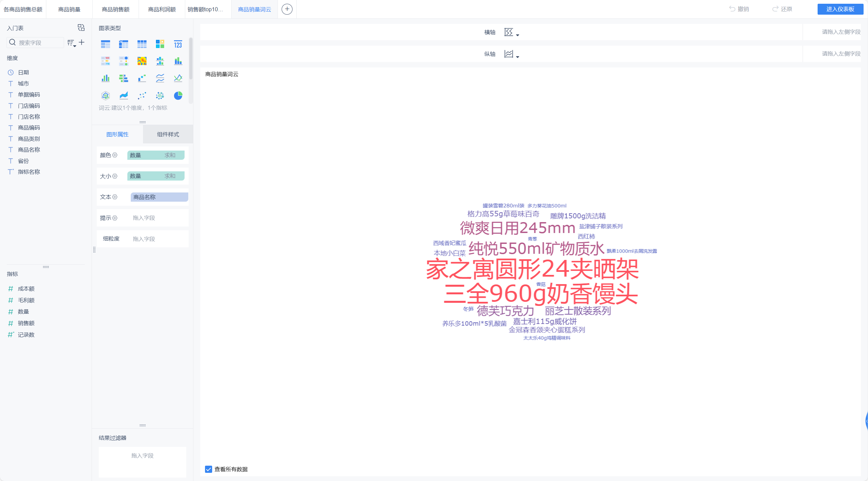Click the word 德芙巧克力 in cloud
This screenshot has height=481, width=868.
[505, 311]
